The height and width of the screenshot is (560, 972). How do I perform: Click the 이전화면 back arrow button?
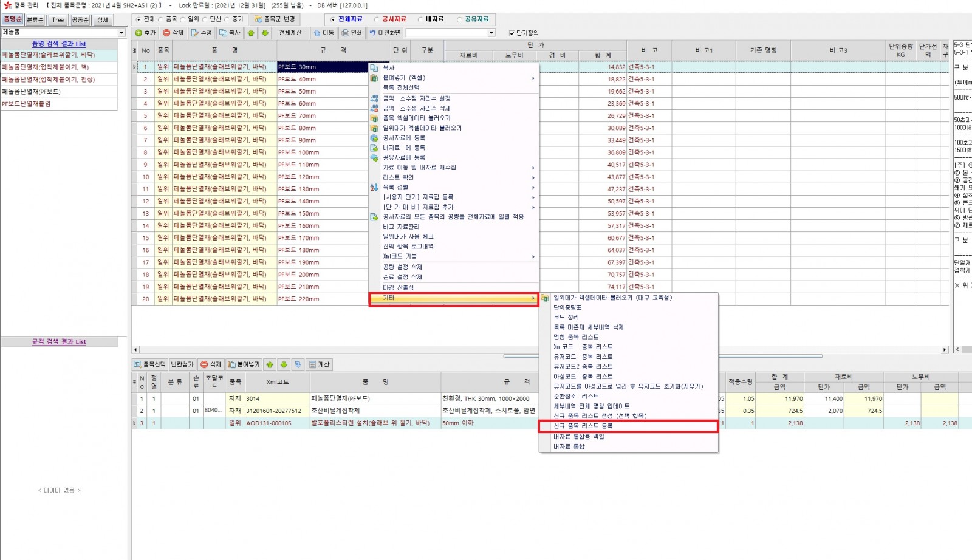(x=385, y=33)
